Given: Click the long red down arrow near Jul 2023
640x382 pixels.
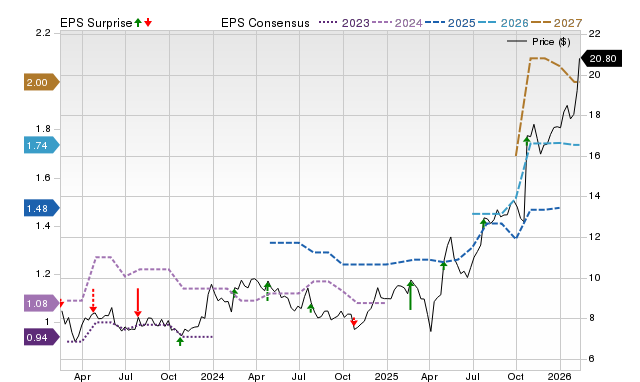Looking at the screenshot, I should click(x=138, y=302).
